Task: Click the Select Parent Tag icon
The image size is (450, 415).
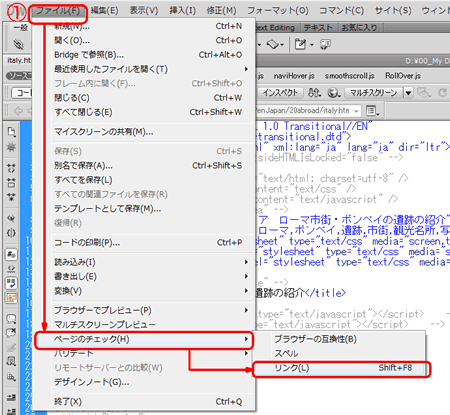Action: click(11, 218)
